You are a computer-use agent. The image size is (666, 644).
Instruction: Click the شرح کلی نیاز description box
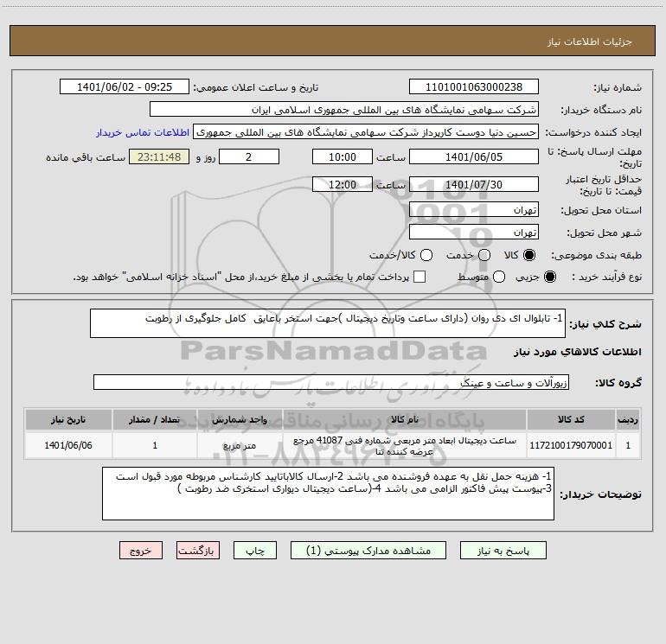point(328,323)
